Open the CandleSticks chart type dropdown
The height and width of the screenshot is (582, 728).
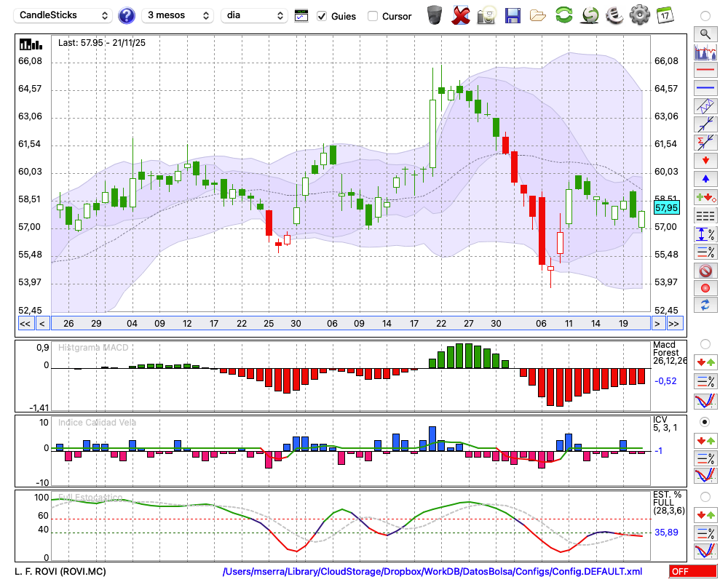(64, 15)
